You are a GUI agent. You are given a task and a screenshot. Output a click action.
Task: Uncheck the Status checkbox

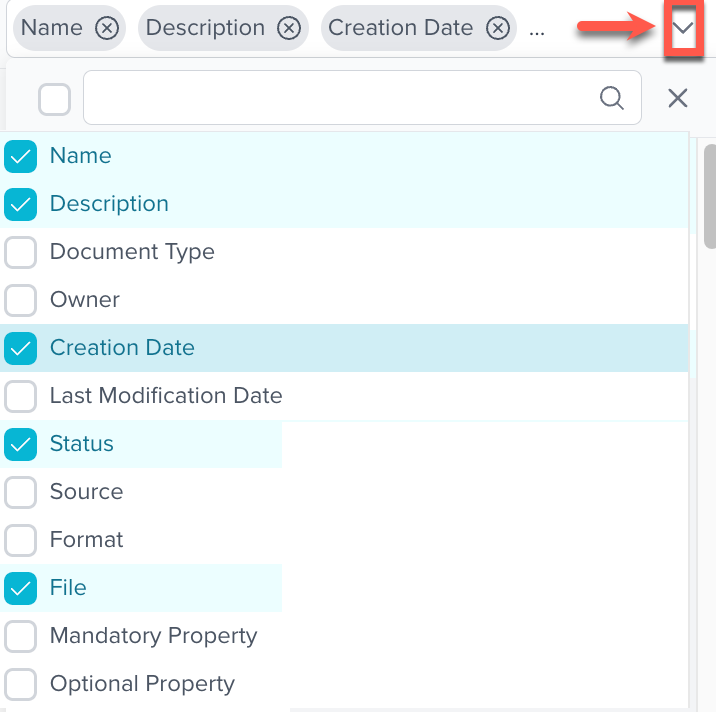pyautogui.click(x=21, y=444)
